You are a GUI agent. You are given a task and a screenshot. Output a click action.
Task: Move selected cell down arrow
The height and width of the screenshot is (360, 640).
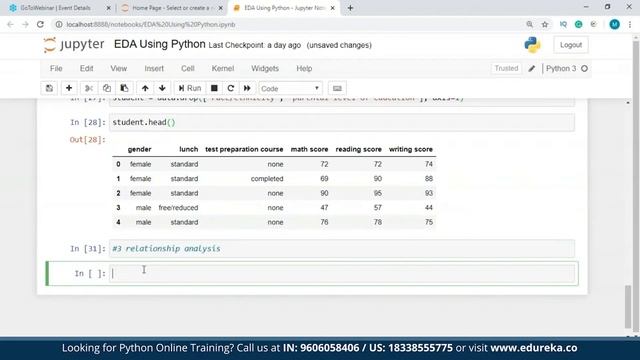[162, 88]
